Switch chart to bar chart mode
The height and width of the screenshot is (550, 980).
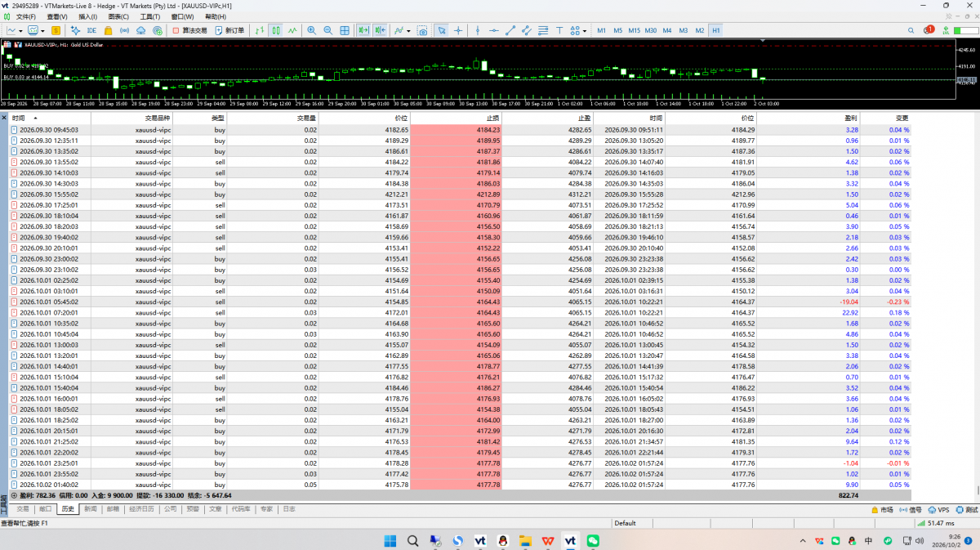[x=259, y=30]
